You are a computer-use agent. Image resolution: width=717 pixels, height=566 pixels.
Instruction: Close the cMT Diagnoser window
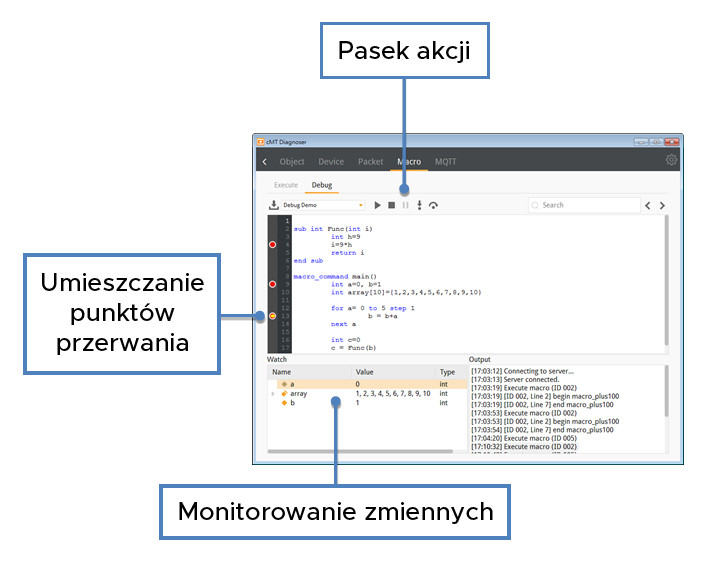(x=672, y=142)
